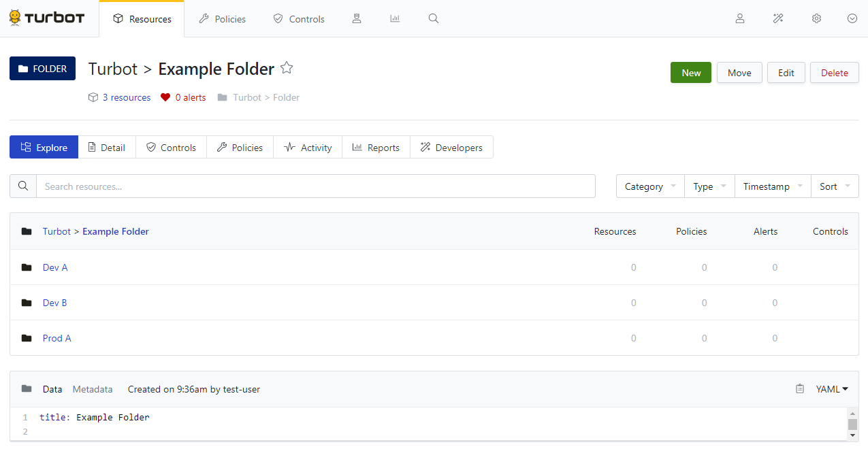
Task: Click the permissions person icon in top navigation
Action: [x=356, y=18]
